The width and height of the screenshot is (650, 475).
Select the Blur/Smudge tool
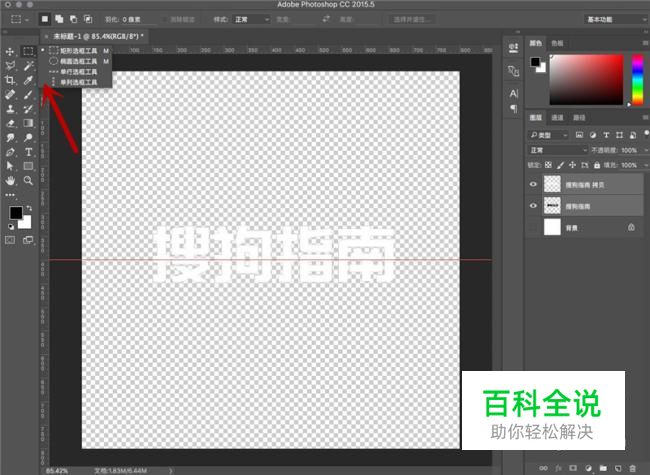tap(10, 138)
